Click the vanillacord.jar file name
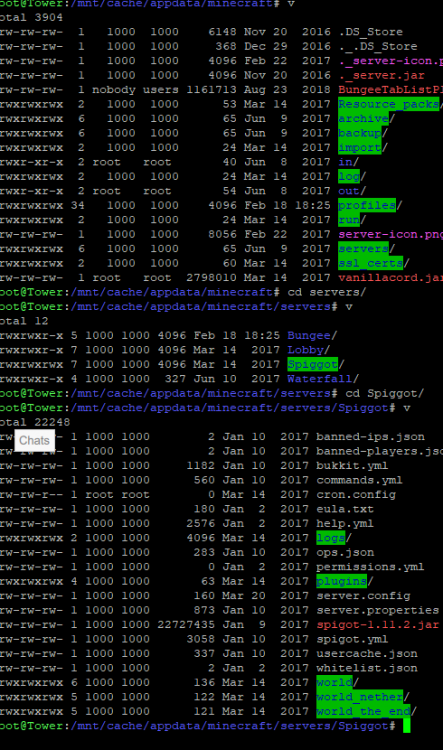The image size is (443, 750). pyautogui.click(x=390, y=277)
